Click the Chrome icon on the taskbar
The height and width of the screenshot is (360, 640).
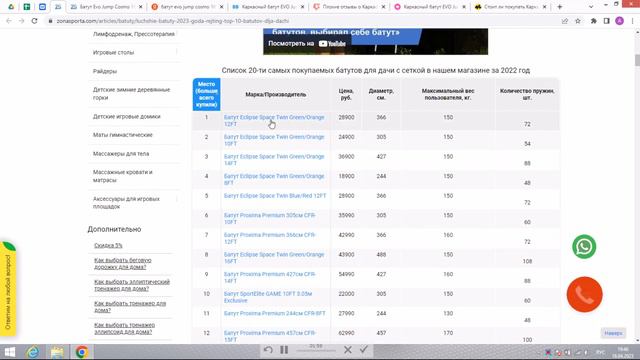[82, 352]
